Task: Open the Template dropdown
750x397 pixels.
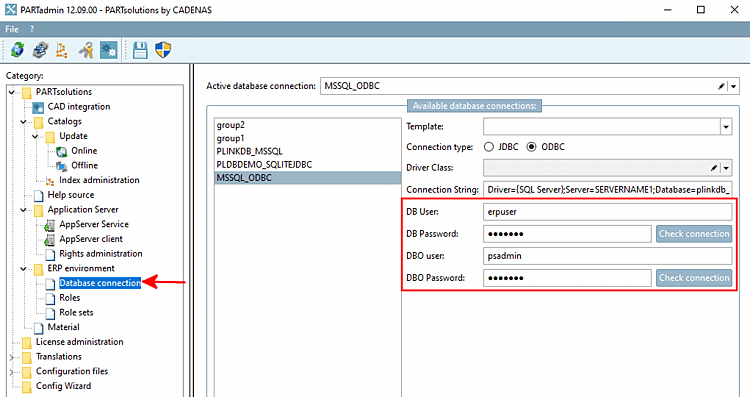Action: pyautogui.click(x=726, y=127)
